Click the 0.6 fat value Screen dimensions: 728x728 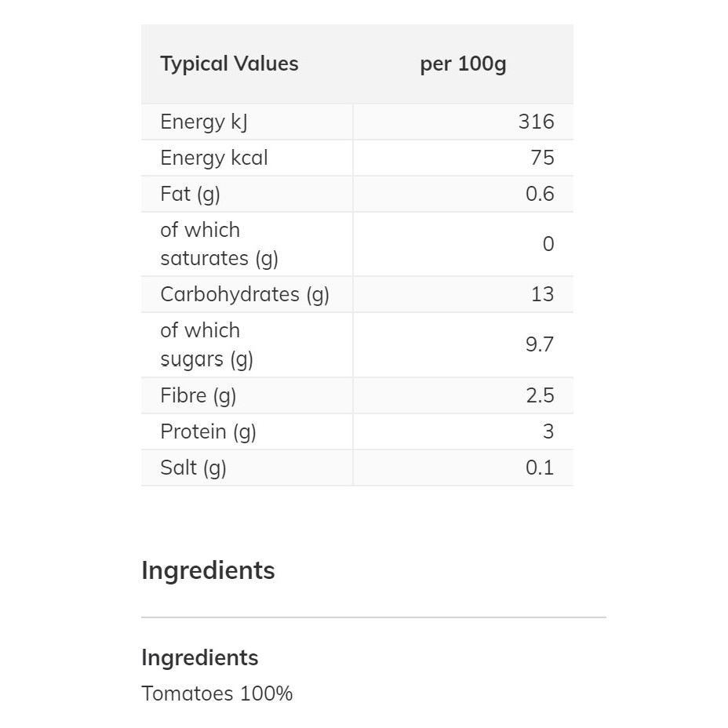[x=540, y=194]
